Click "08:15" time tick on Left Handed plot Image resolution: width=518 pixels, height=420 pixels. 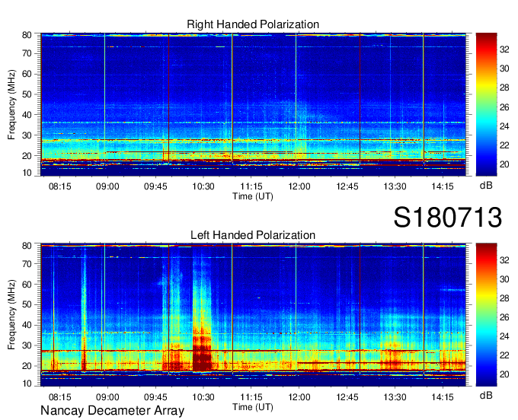[x=59, y=397]
